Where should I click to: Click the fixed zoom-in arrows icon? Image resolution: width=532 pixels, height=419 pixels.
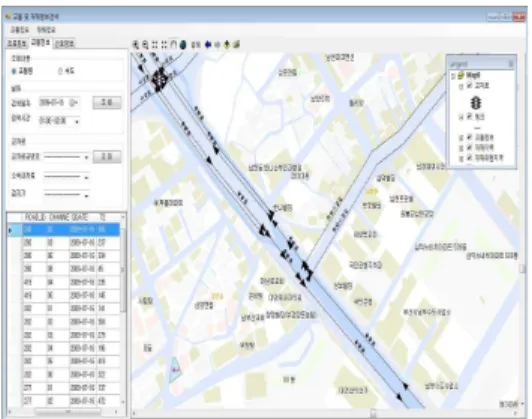(155, 44)
